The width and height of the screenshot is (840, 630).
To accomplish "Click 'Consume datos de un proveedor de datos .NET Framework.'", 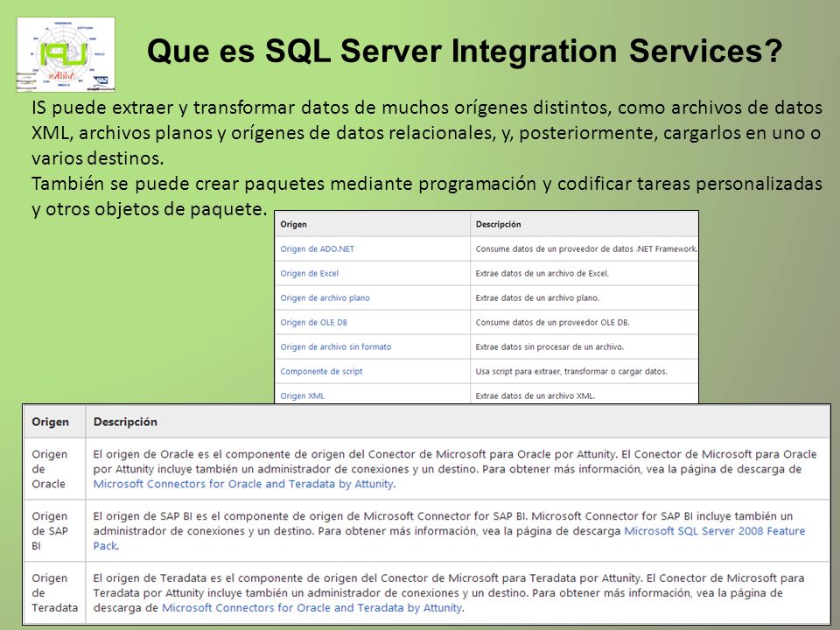I will point(586,249).
